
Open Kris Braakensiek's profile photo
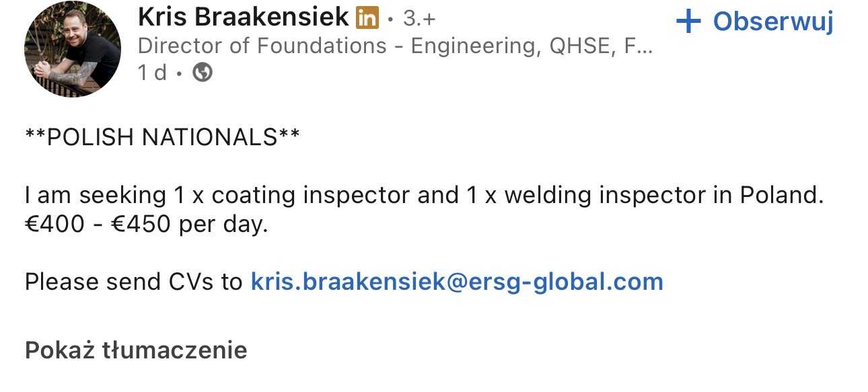point(73,49)
